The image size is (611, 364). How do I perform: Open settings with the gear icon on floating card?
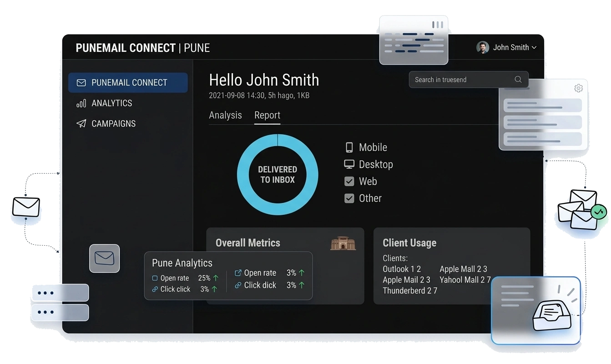pos(578,88)
